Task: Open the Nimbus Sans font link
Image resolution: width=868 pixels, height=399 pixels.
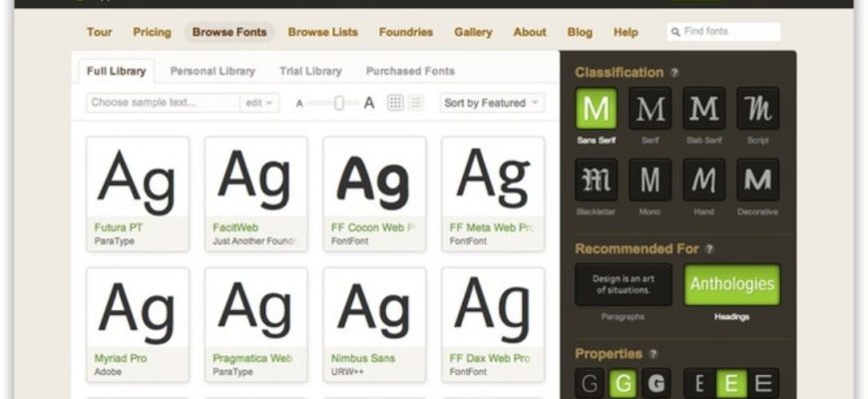Action: 363,359
